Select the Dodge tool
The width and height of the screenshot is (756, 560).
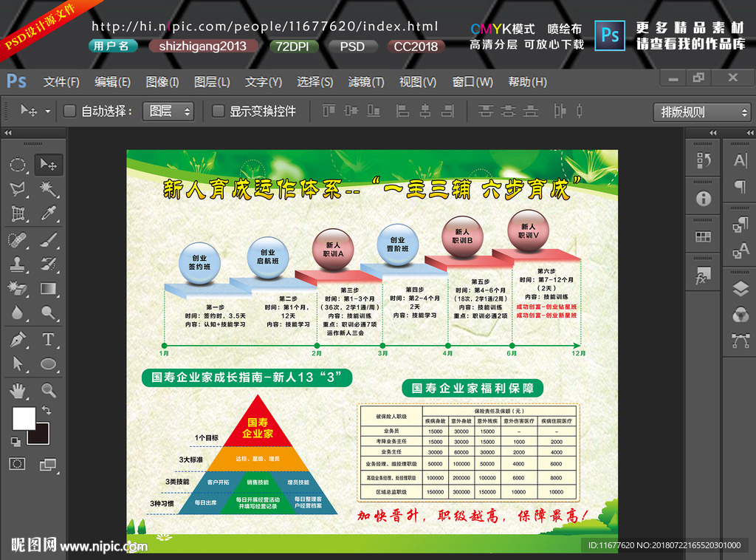[48, 313]
